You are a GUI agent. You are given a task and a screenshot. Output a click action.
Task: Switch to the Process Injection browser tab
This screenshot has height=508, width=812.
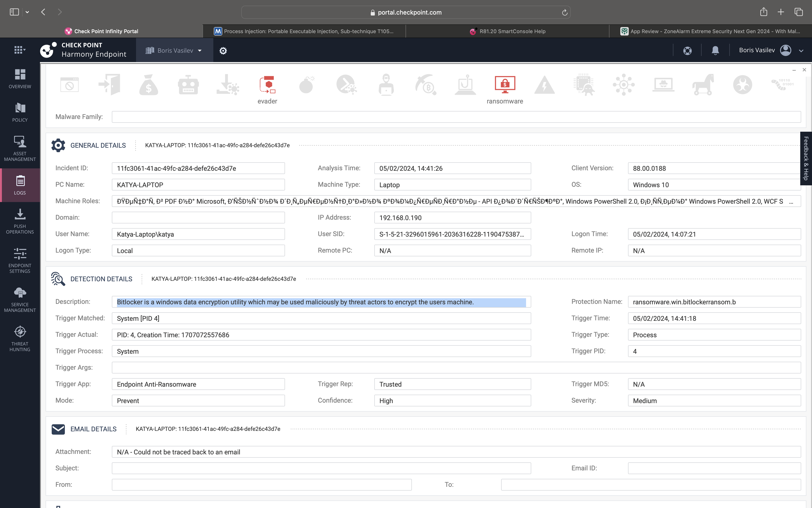point(304,31)
